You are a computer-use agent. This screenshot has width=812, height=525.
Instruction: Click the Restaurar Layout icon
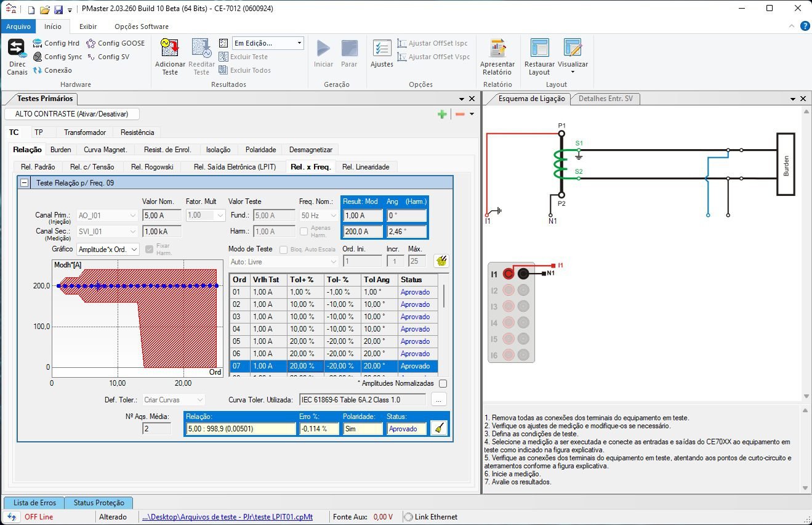[539, 49]
